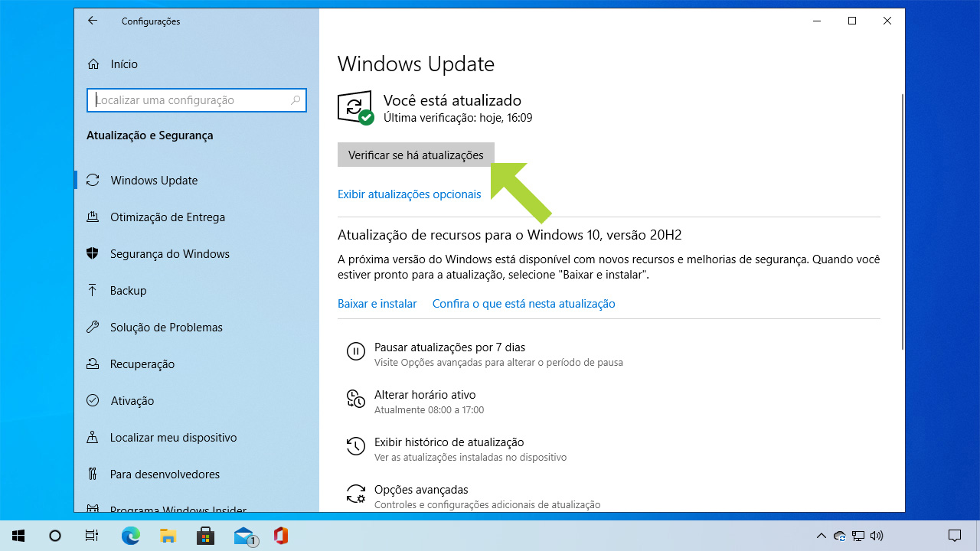Click the Localizar uma configuração search field
This screenshot has height=551, width=980.
197,100
